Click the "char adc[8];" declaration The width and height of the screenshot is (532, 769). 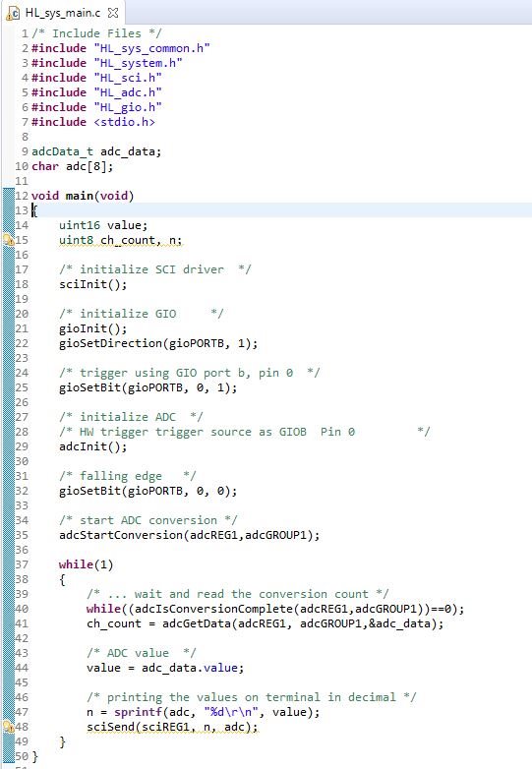[x=73, y=166]
